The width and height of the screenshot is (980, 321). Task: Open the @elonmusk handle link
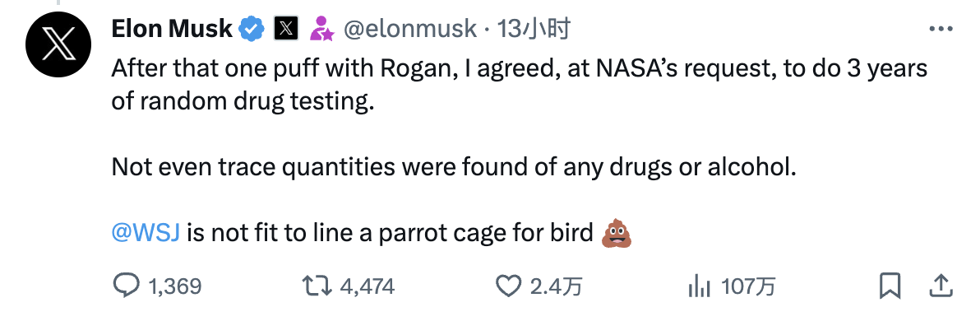point(410,29)
